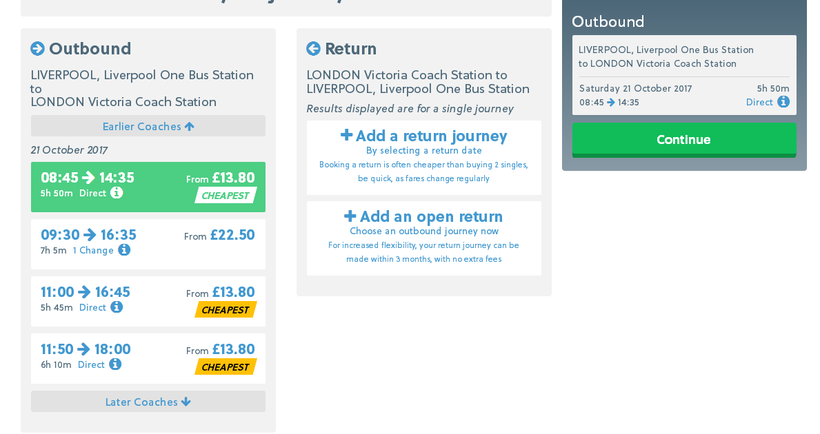Image resolution: width=820 pixels, height=434 pixels.
Task: Expand Earlier Coaches results
Action: tap(148, 126)
